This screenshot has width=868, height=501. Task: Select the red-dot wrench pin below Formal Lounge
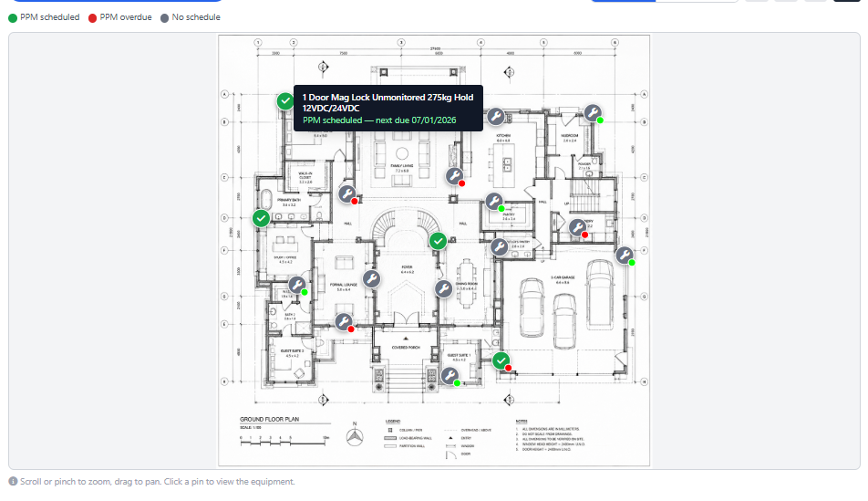point(344,322)
